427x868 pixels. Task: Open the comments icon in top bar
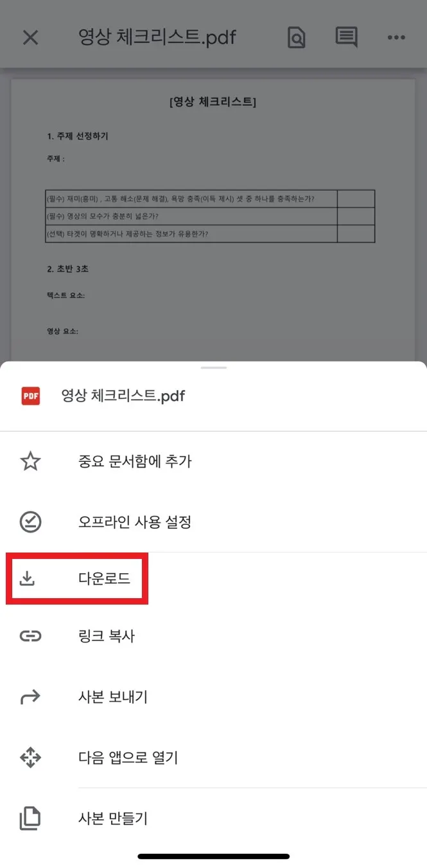[x=346, y=37]
